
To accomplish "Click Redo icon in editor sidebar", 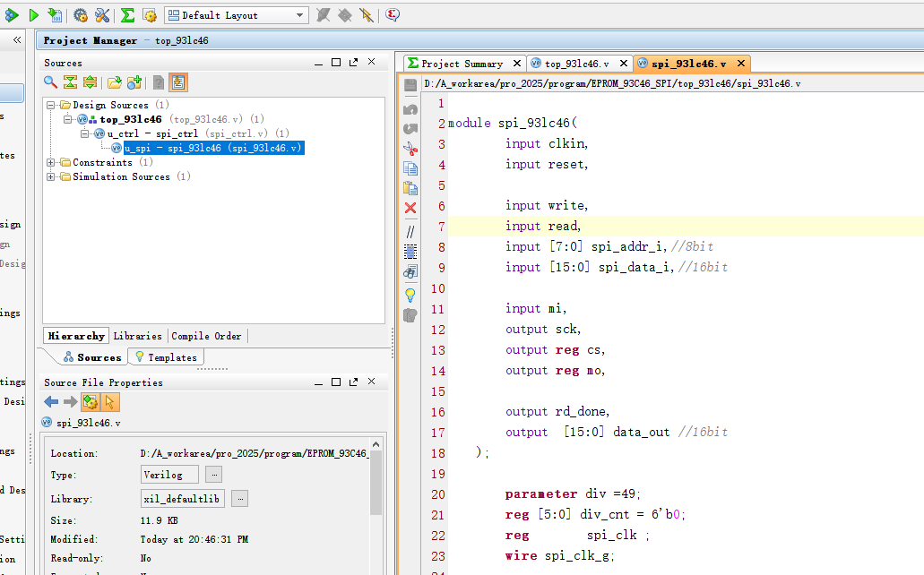I will tap(410, 128).
